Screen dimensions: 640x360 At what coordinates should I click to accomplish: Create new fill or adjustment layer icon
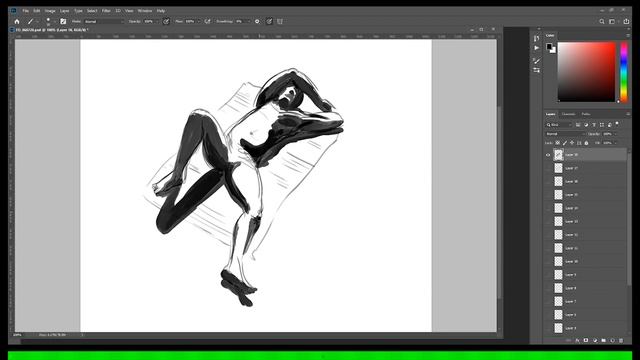595,340
